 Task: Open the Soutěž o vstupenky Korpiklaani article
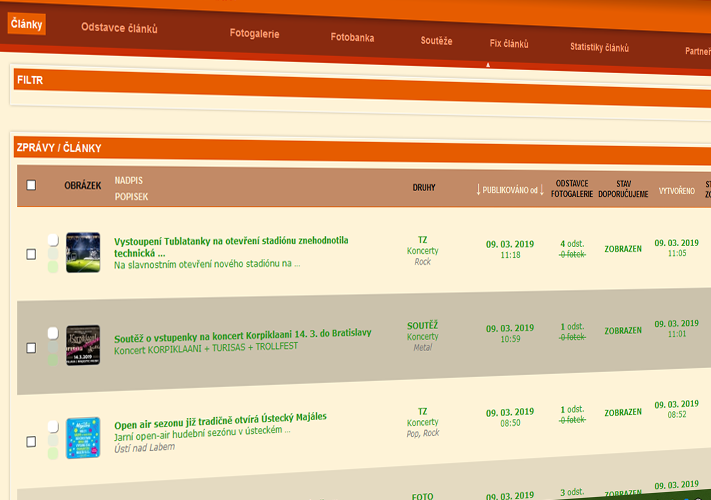coord(243,332)
